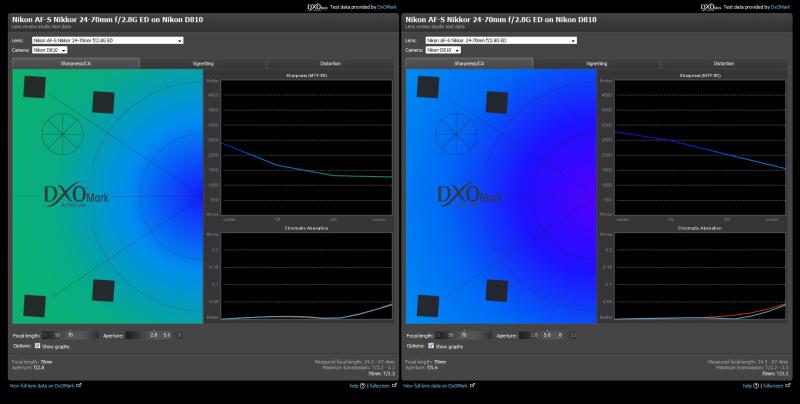
Task: Click the DxO logo above the f/2.8 panel
Action: tap(317, 7)
